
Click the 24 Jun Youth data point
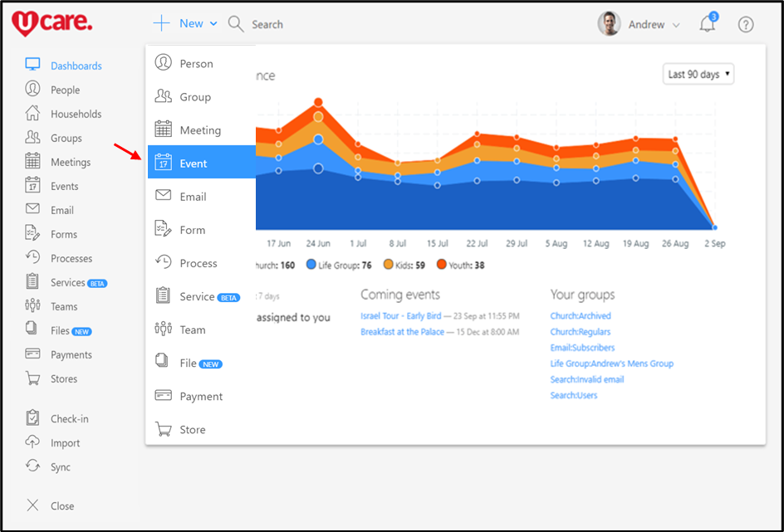coord(318,103)
